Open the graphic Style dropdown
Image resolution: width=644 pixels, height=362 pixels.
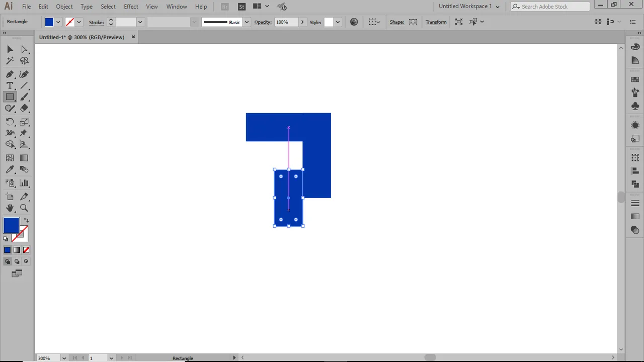[x=338, y=22]
